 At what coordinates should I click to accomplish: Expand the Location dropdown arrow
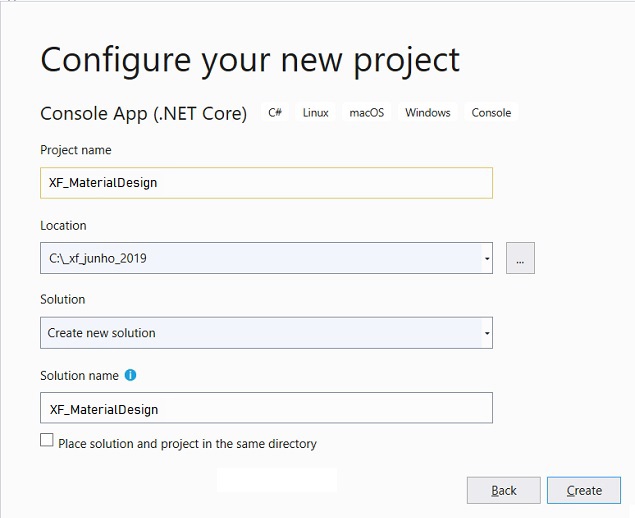[x=487, y=258]
